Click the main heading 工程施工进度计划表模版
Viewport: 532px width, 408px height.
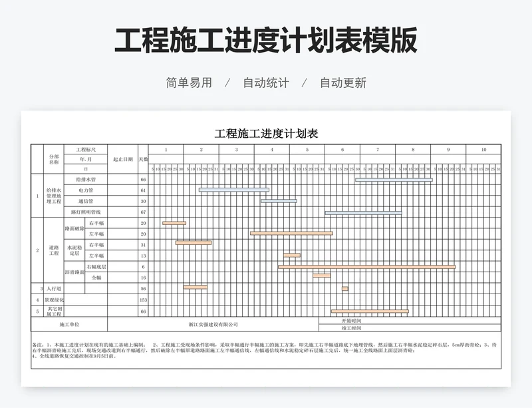coord(266,41)
